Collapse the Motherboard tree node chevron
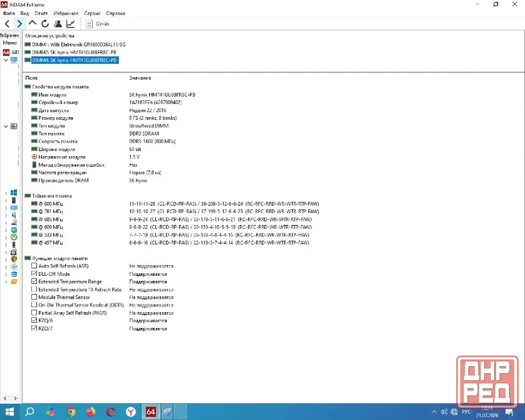 coord(6,126)
